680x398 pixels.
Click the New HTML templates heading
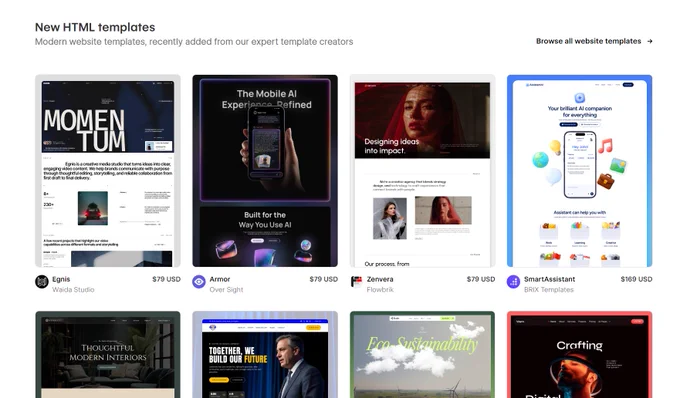pos(95,27)
